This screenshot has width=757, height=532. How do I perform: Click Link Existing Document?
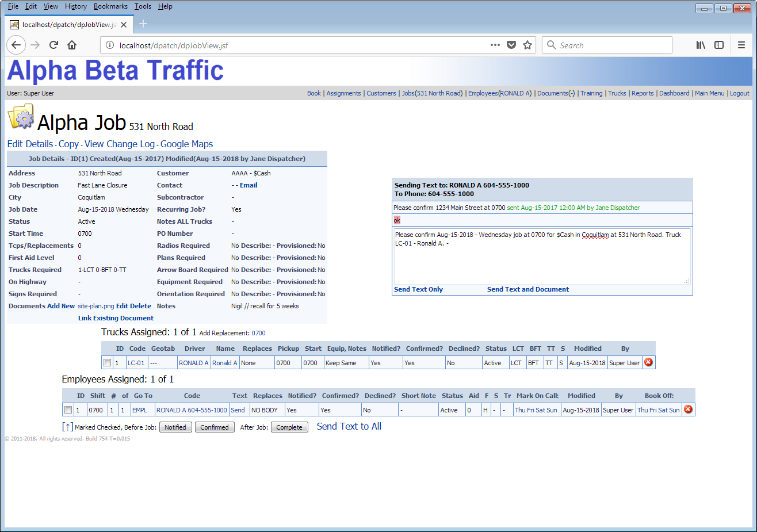point(116,318)
